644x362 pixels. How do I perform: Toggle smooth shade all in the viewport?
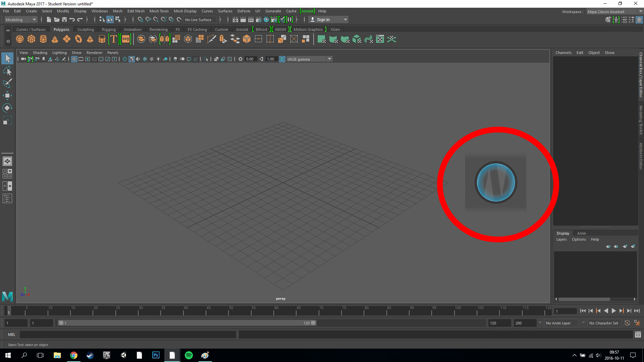pyautogui.click(x=131, y=59)
